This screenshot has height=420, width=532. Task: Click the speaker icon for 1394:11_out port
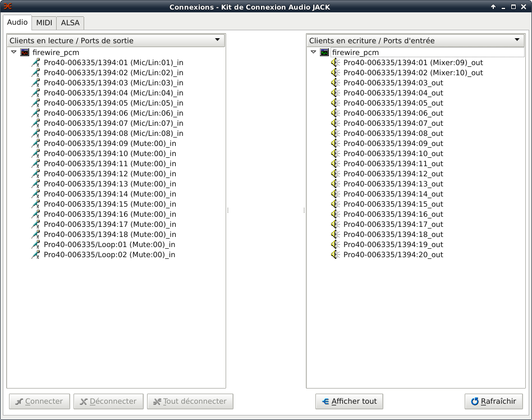pos(335,163)
